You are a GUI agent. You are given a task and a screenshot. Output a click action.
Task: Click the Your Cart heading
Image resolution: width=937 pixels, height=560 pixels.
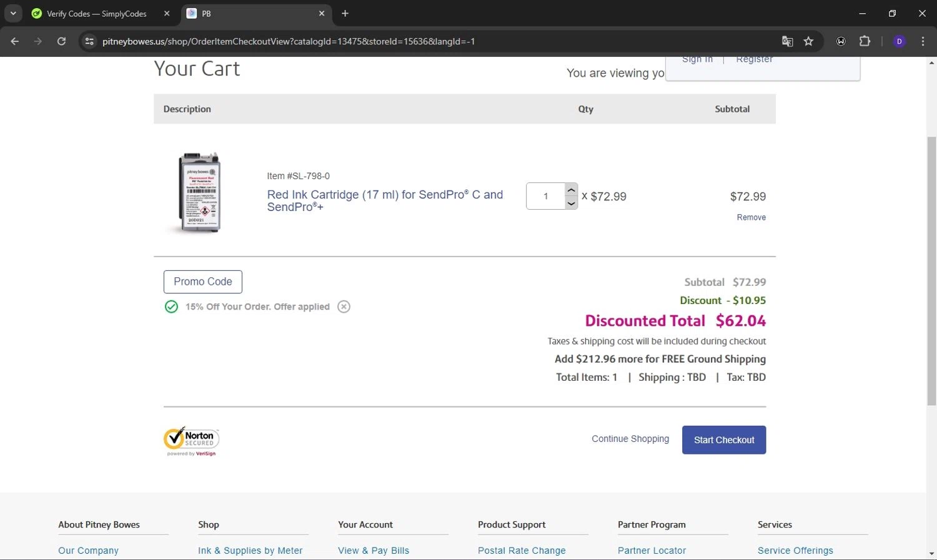click(197, 69)
